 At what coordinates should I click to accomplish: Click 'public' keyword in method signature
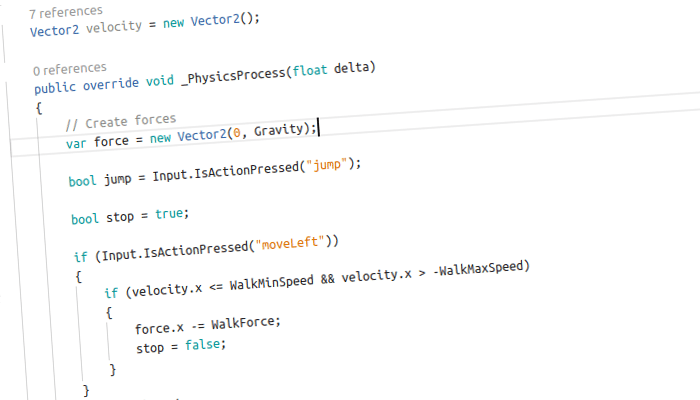point(55,87)
